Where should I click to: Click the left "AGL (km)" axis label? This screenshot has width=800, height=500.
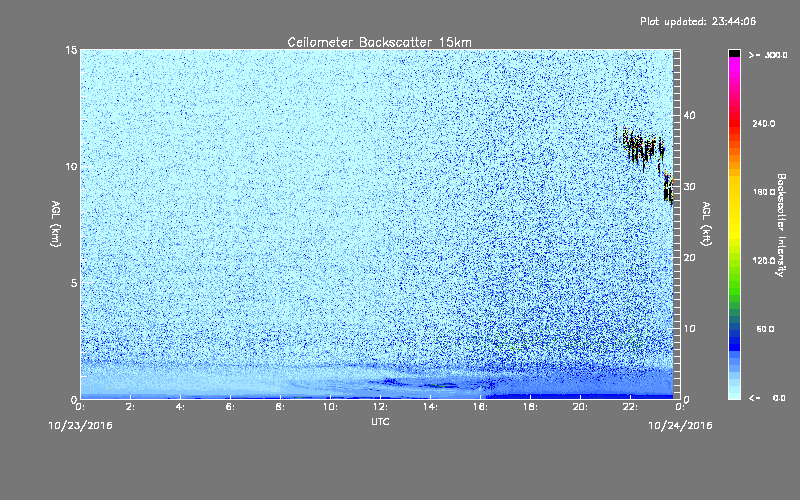pos(56,223)
